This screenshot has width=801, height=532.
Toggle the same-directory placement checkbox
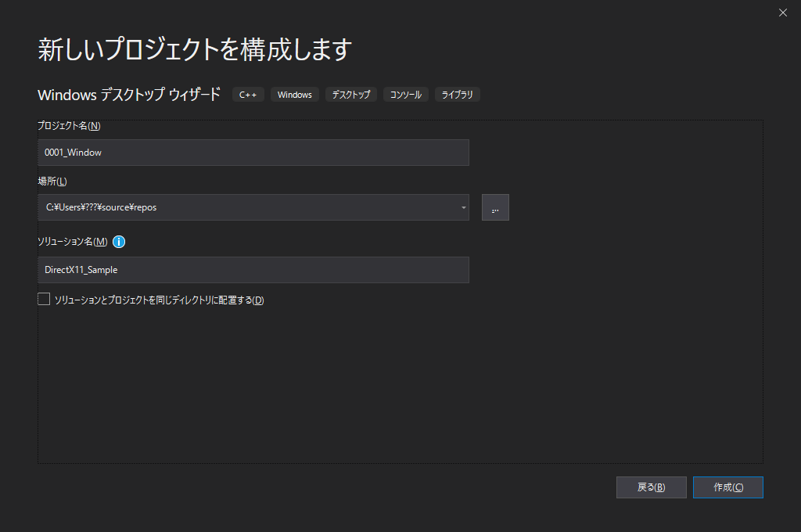coord(44,298)
